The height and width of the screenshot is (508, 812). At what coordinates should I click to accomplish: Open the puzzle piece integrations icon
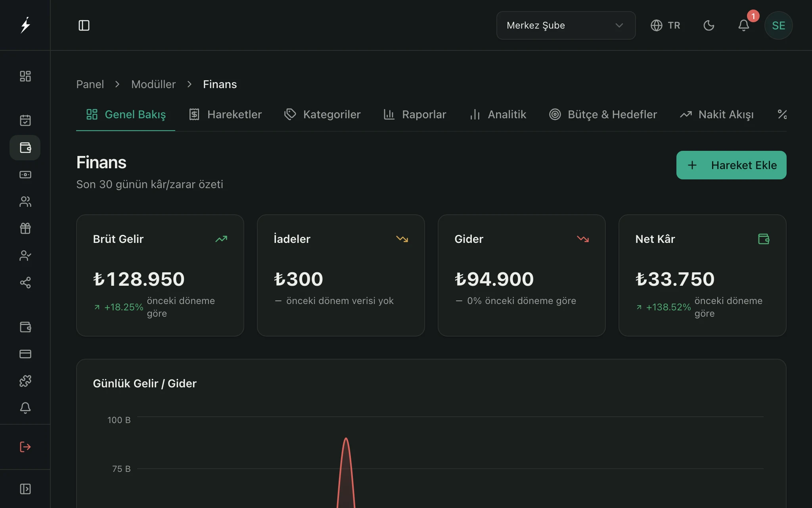pos(25,381)
